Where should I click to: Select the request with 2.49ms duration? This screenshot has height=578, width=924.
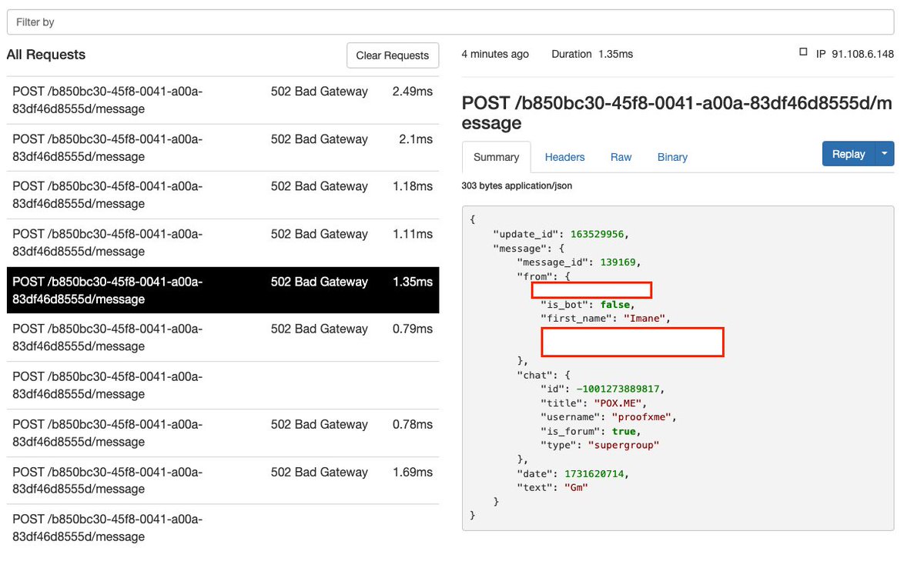pyautogui.click(x=223, y=100)
